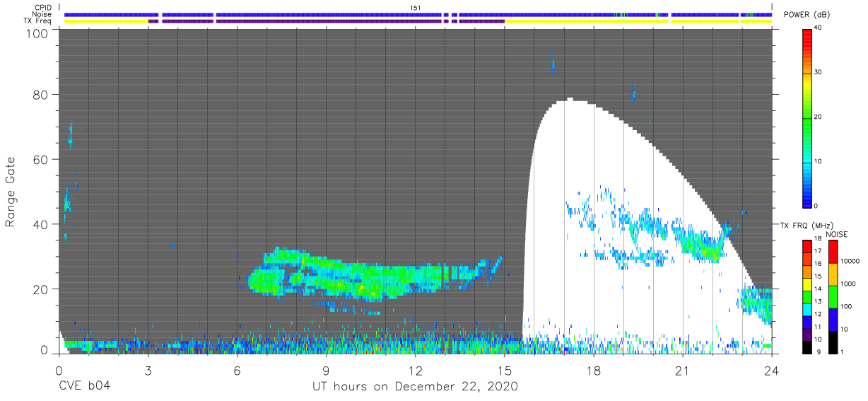Click the NOISE scale label 10000

pos(849,262)
